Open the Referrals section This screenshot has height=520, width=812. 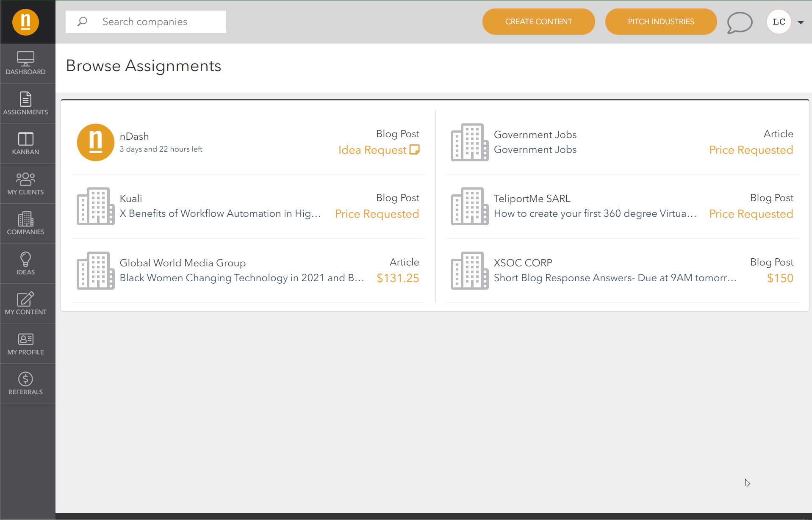(x=25, y=384)
